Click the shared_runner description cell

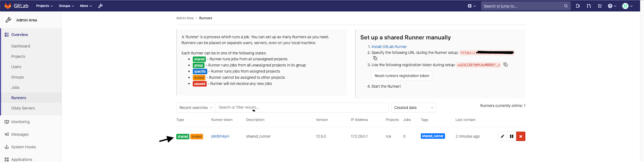click(258, 136)
